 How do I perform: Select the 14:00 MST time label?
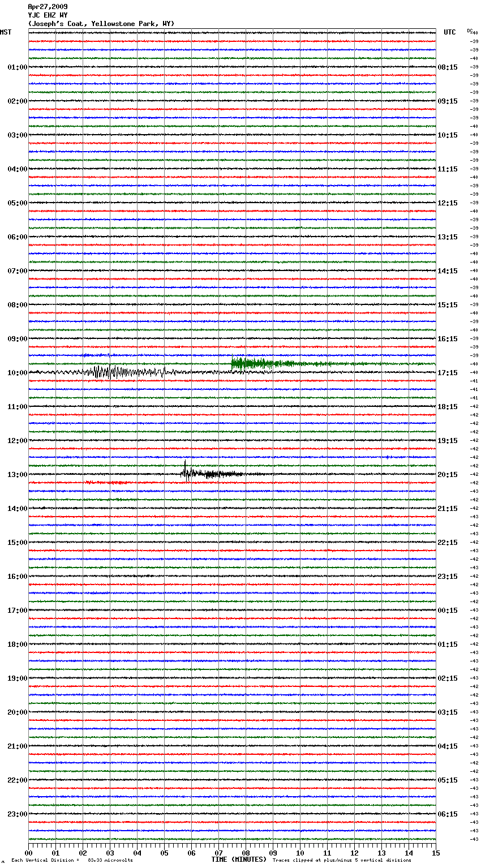(x=18, y=509)
